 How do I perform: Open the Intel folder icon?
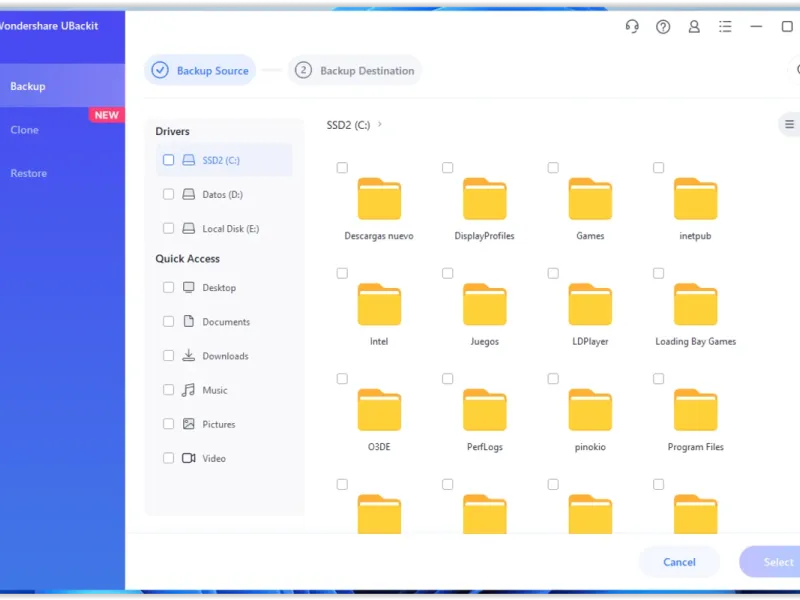click(379, 305)
